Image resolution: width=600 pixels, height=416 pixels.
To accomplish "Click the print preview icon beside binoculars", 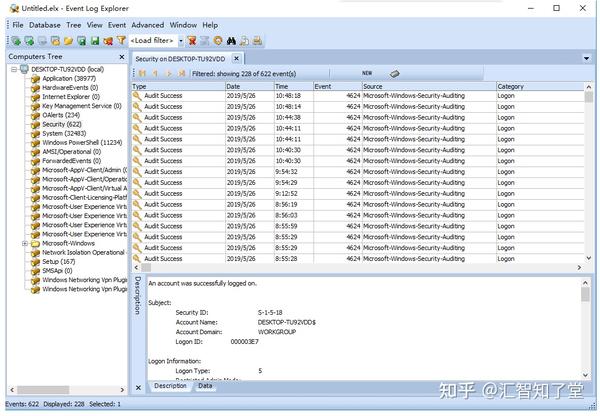I will point(244,41).
